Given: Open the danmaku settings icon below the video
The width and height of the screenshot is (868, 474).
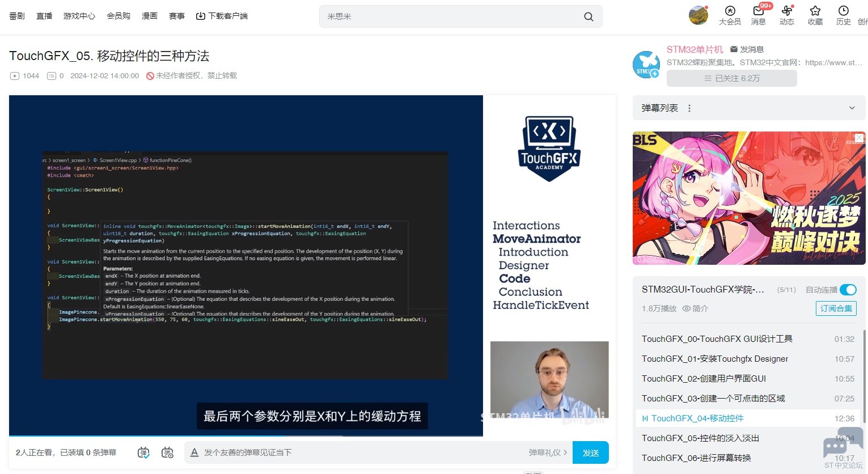Looking at the screenshot, I should click(x=167, y=452).
